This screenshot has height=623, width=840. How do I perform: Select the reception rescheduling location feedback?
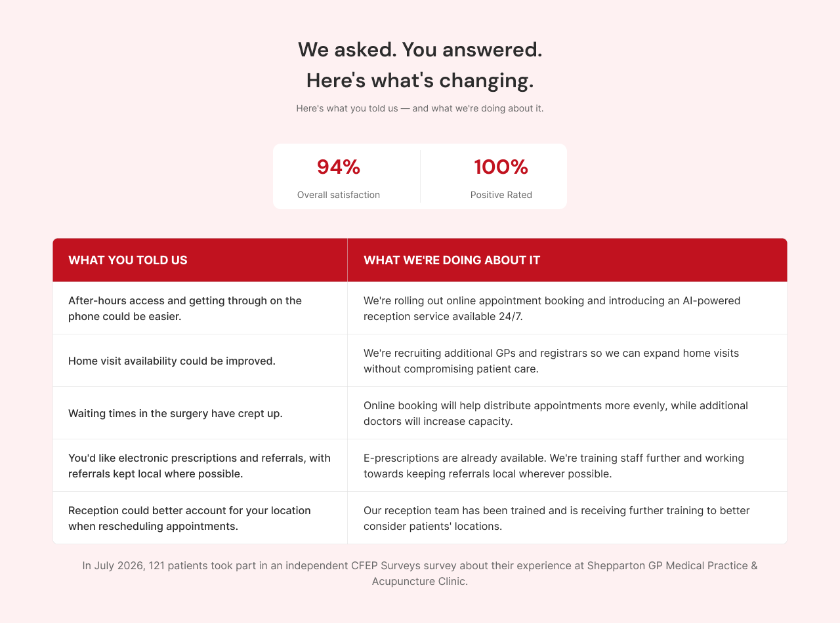(x=200, y=518)
